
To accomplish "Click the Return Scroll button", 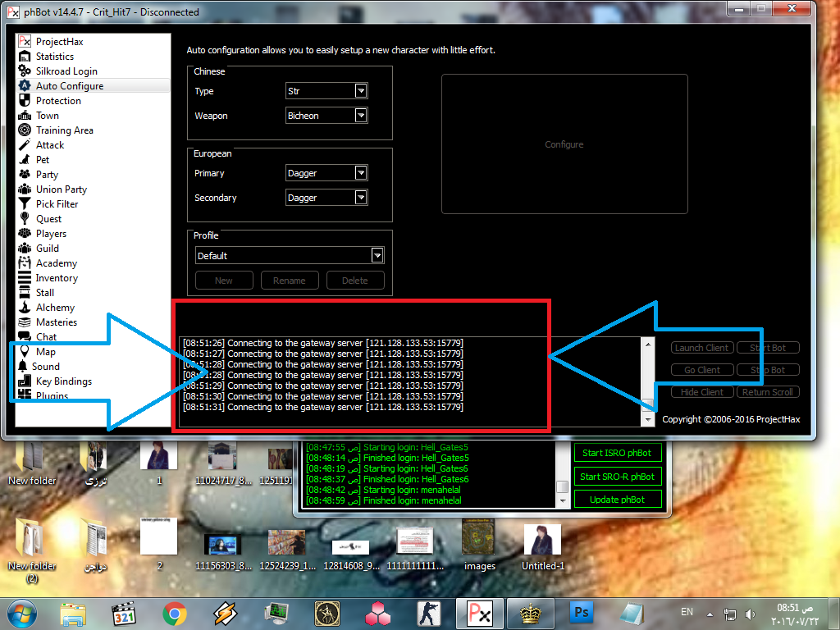I will pyautogui.click(x=768, y=391).
